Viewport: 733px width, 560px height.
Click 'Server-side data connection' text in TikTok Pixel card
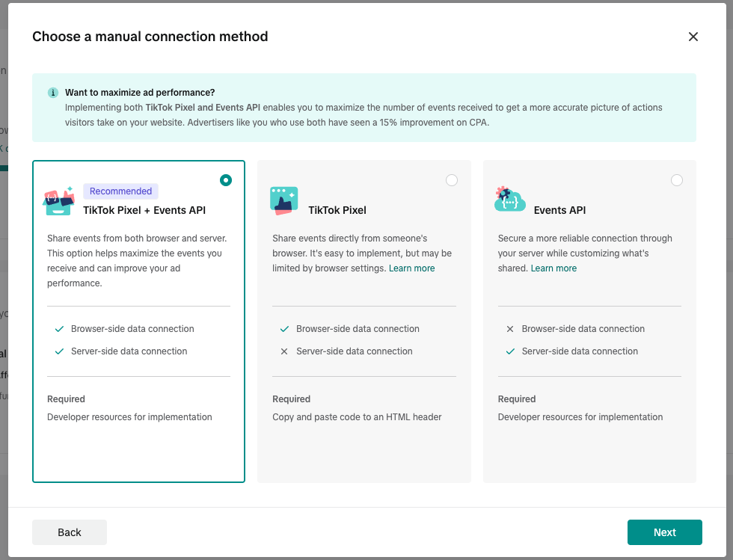[x=355, y=351]
